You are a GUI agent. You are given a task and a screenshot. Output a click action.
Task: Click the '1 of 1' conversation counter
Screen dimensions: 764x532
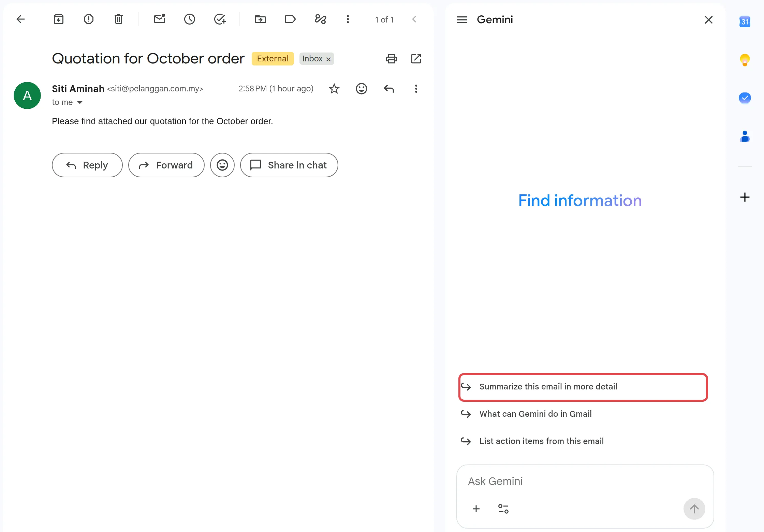click(x=384, y=20)
